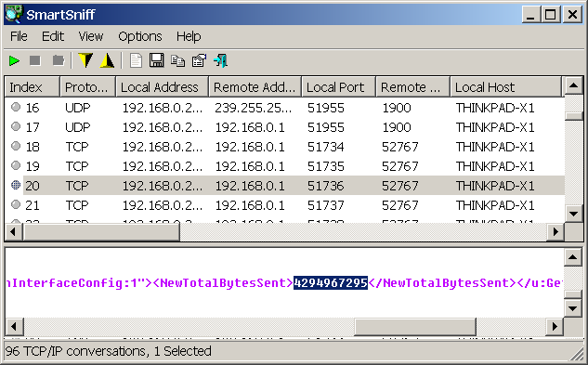Click the opening <NewTotalBytesSent> tag text
This screenshot has width=588, height=365.
point(223,283)
